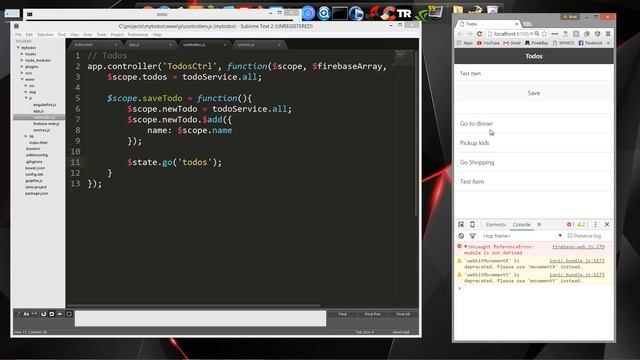
Task: Collapse the www folder
Action: pyautogui.click(x=22, y=79)
